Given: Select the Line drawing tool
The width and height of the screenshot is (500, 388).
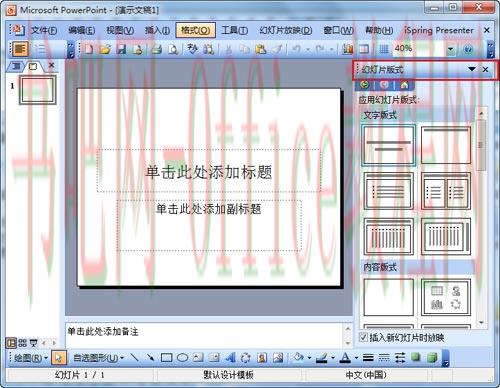Looking at the screenshot, I should (x=134, y=358).
